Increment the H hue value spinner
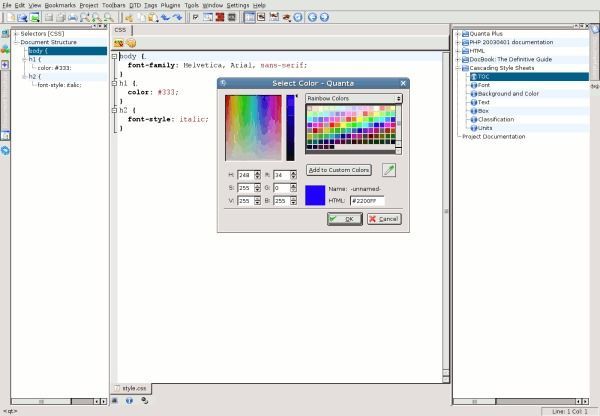The width and height of the screenshot is (600, 416). coord(258,172)
